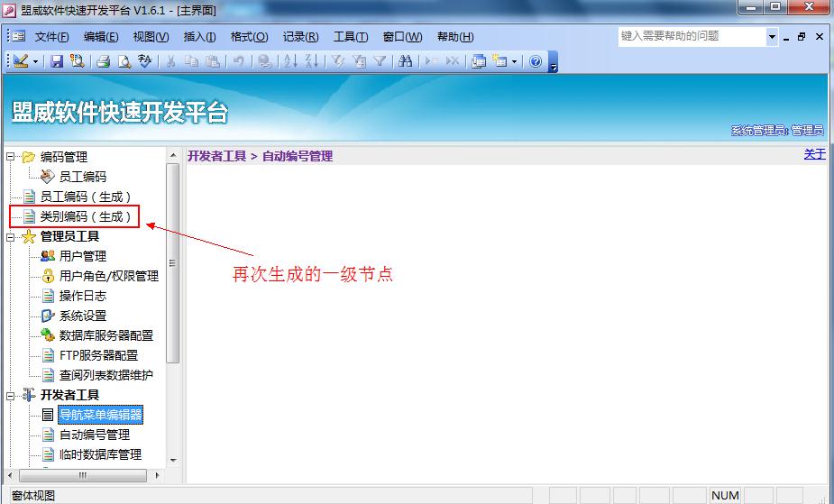Click the tree horizontal scrollbar left arrow
The height and width of the screenshot is (504, 834).
11,475
